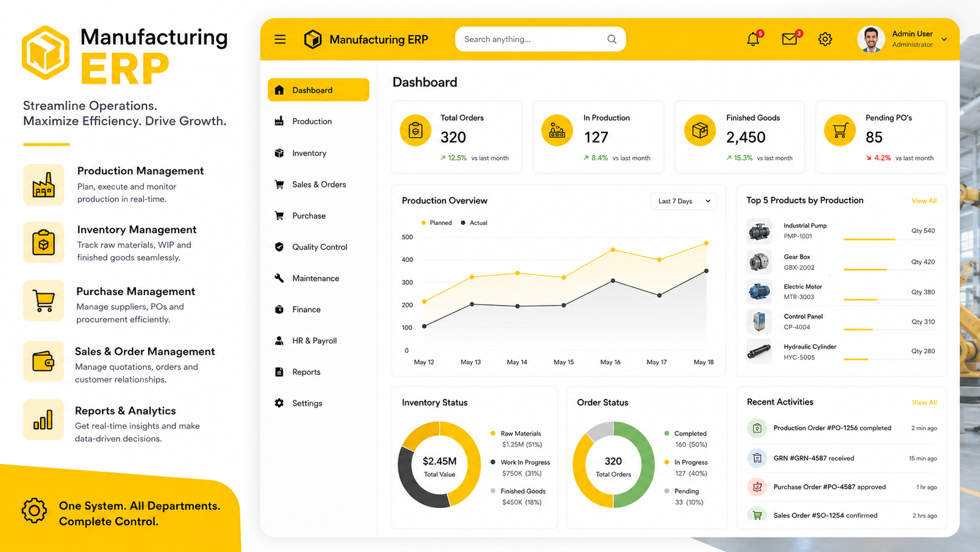Click the Finance wallet icon
This screenshot has width=980, height=552.
279,309
